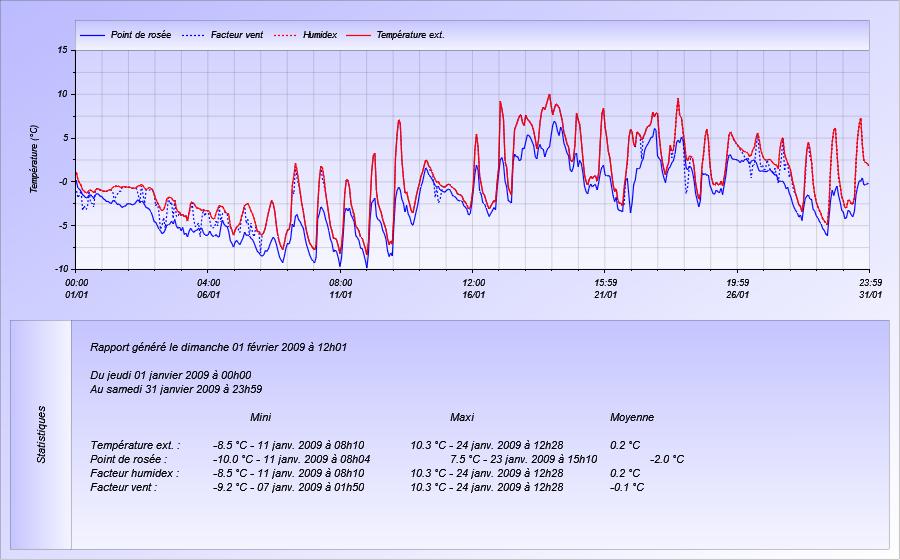Click the Point de rosée legend entry
900x560 pixels.
coord(125,35)
